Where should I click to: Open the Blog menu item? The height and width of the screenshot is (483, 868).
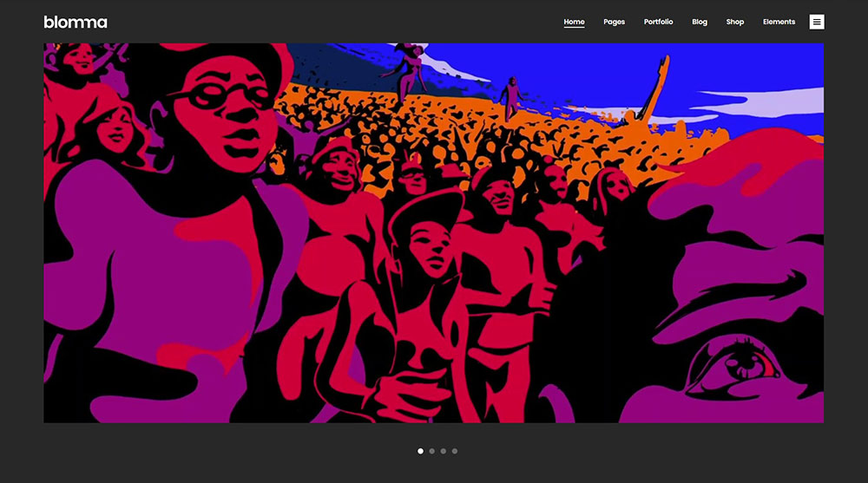click(x=700, y=22)
